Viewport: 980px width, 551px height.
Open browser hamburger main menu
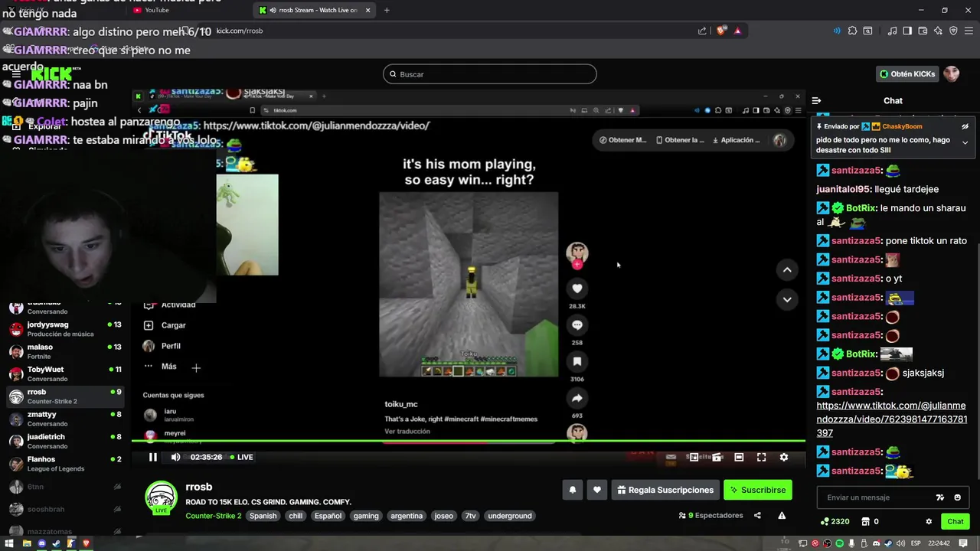969,31
